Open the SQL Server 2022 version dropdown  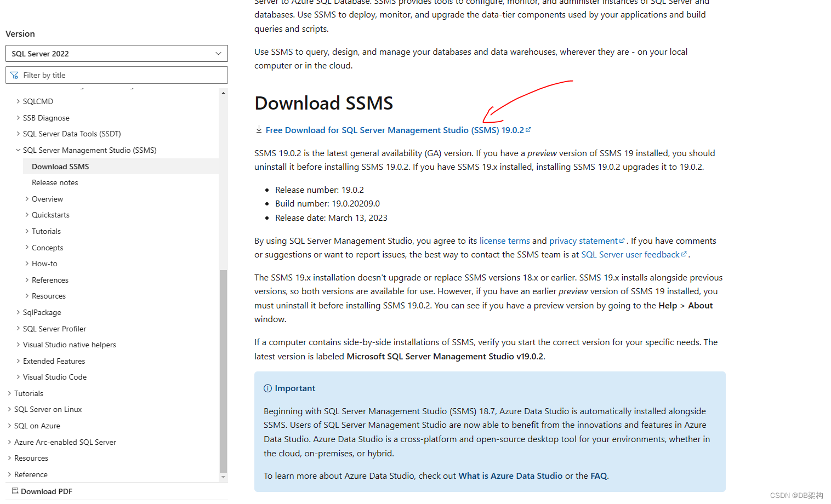pos(116,53)
